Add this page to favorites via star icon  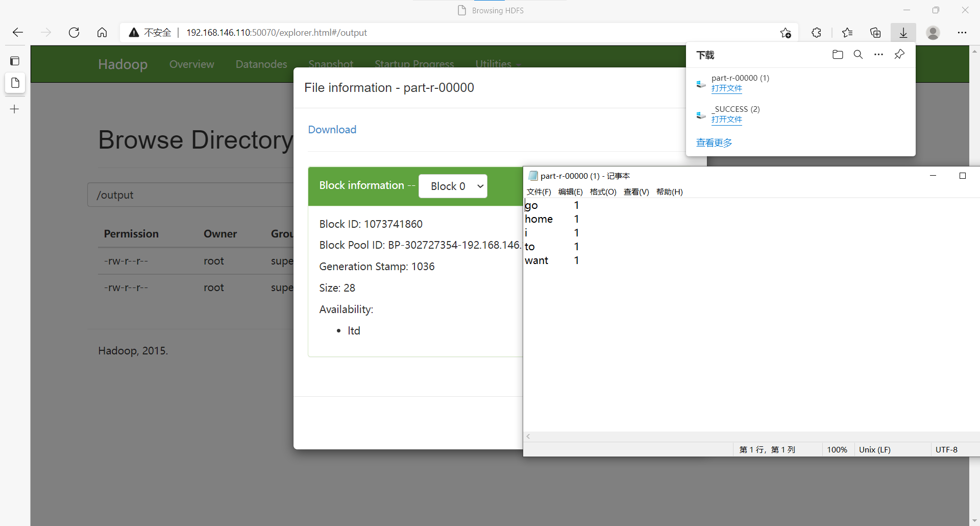click(x=786, y=32)
